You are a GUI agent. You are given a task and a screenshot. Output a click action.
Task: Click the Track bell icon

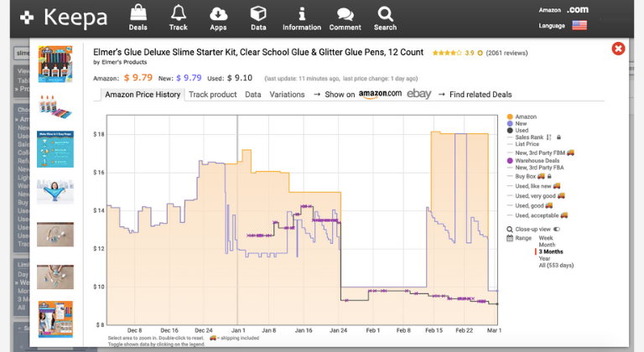(x=178, y=13)
